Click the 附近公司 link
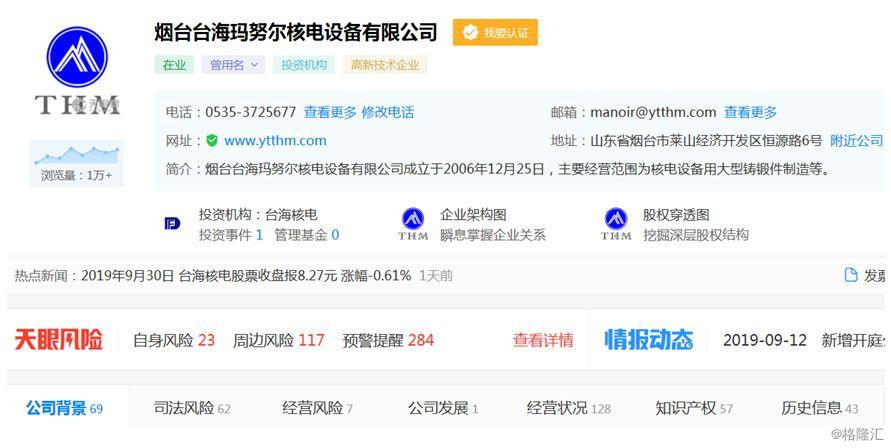 [856, 140]
